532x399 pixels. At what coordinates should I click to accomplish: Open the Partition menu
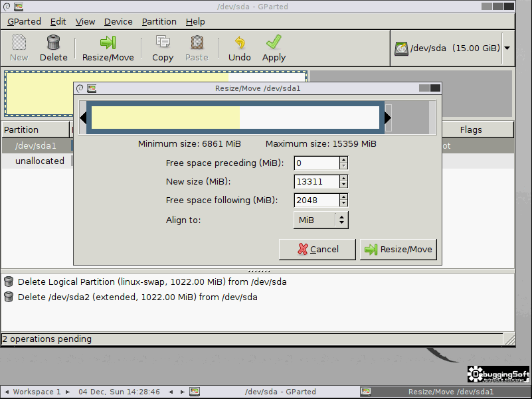click(x=159, y=22)
